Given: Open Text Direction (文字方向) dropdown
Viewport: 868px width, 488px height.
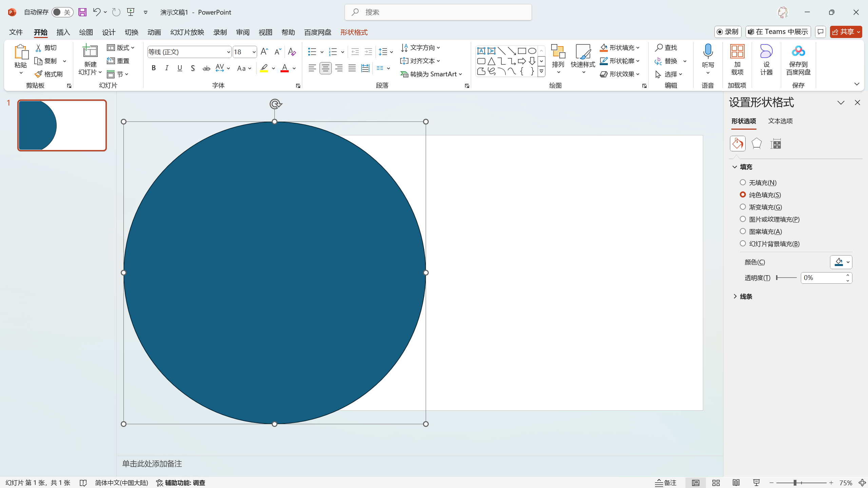Looking at the screenshot, I should point(420,48).
